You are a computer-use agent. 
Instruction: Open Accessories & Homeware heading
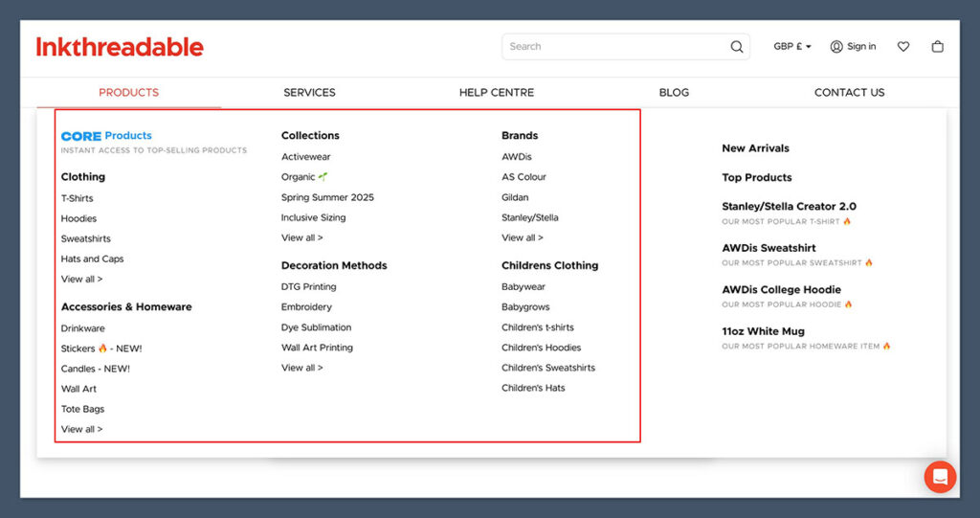(126, 307)
